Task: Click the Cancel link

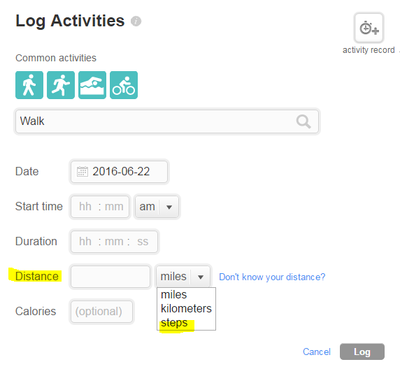Action: click(x=317, y=352)
